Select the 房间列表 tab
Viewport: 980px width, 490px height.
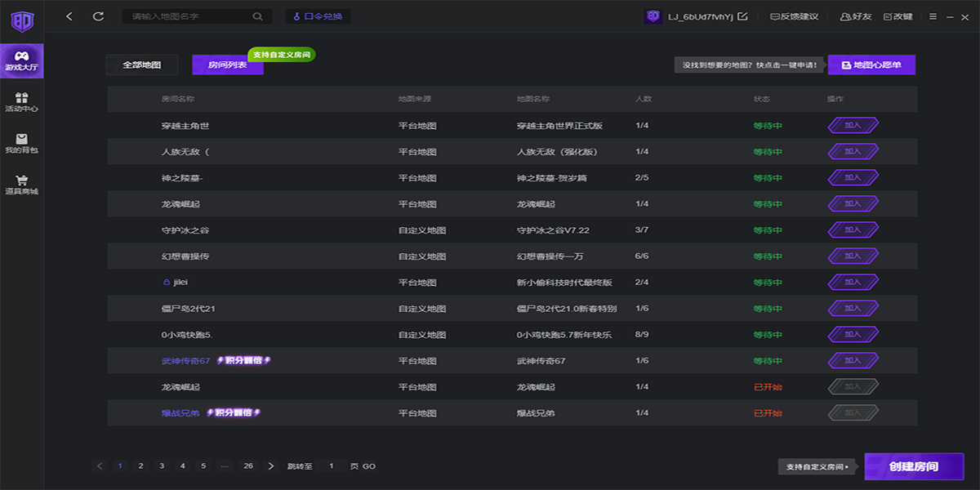pyautogui.click(x=227, y=65)
